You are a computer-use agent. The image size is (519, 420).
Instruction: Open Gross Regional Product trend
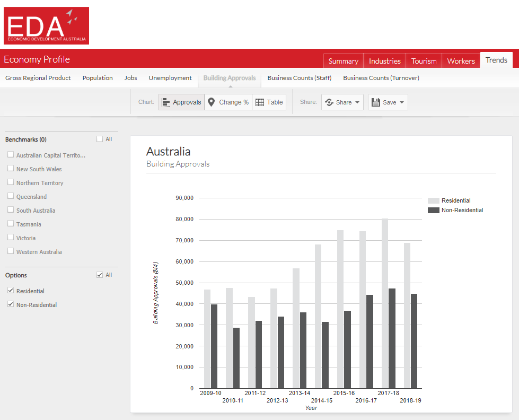point(38,78)
